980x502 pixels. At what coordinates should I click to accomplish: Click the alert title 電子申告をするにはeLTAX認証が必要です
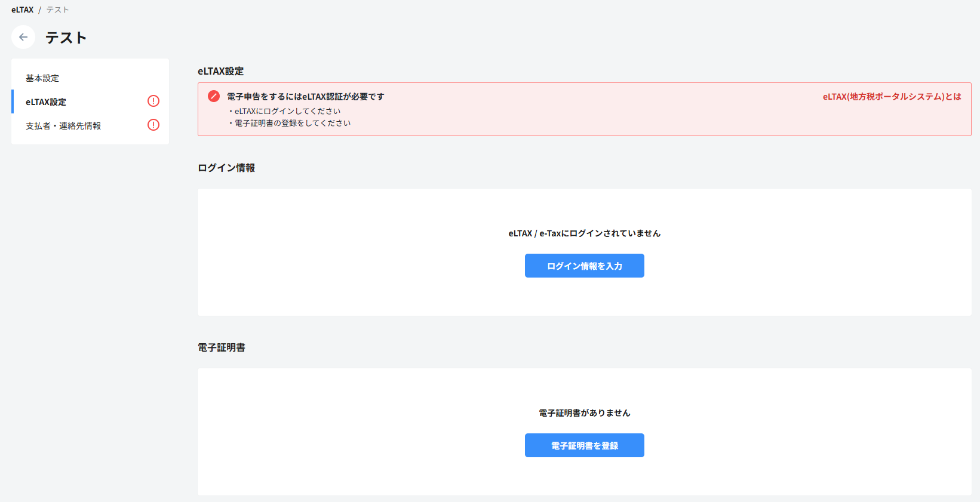(x=305, y=97)
